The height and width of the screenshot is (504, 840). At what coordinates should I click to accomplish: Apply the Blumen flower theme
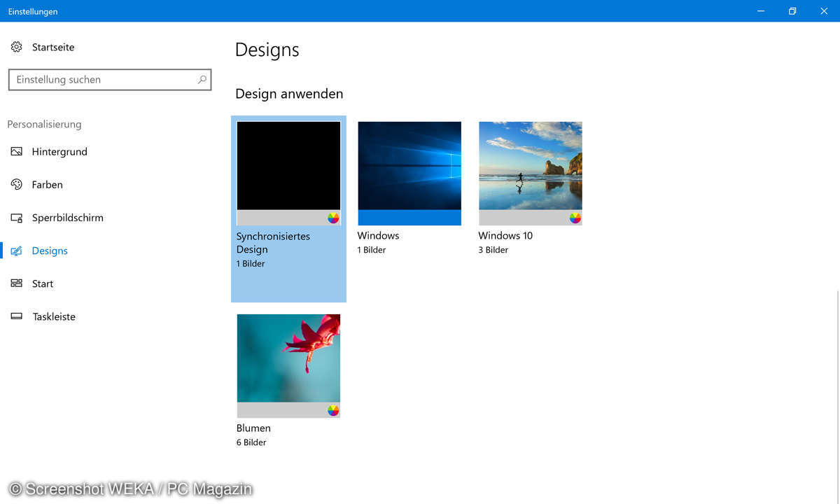click(x=288, y=366)
